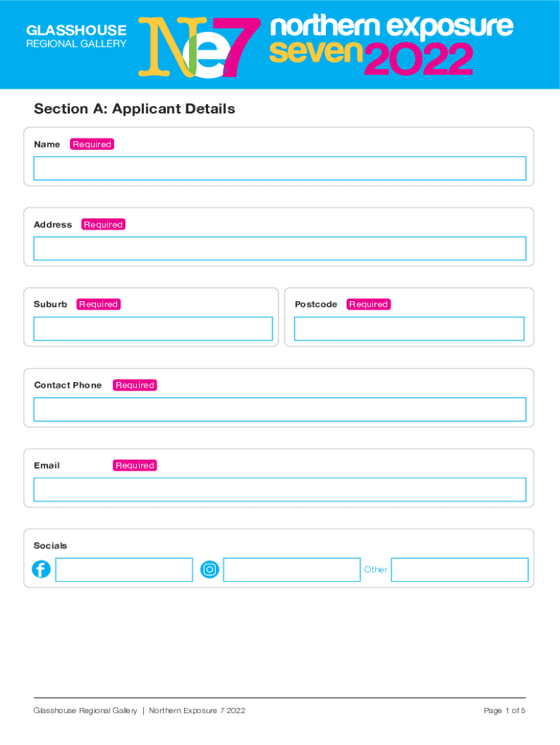Select the Instagram handle text field
The width and height of the screenshot is (560, 745).
[x=292, y=570]
